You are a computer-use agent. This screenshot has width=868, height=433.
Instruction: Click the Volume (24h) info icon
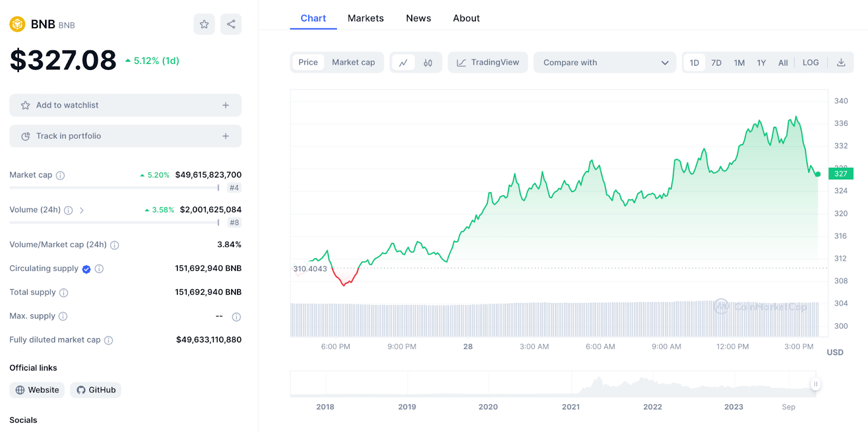(x=68, y=210)
